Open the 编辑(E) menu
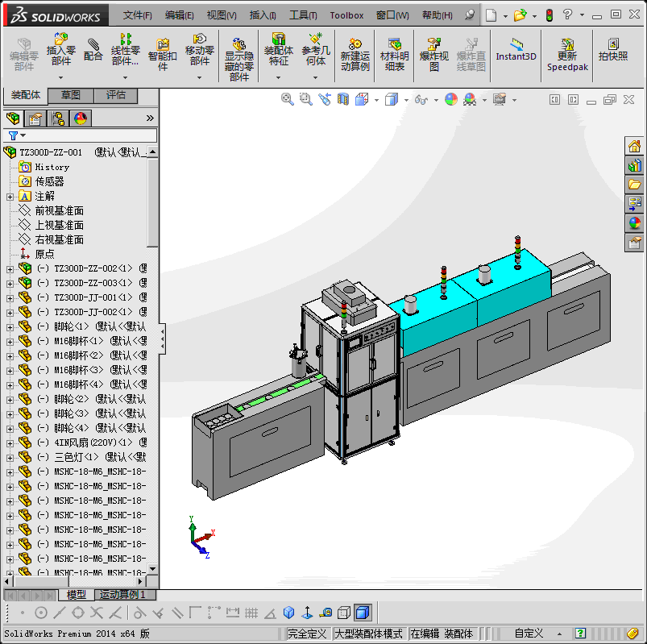Screen dimensions: 647x644 pos(180,15)
